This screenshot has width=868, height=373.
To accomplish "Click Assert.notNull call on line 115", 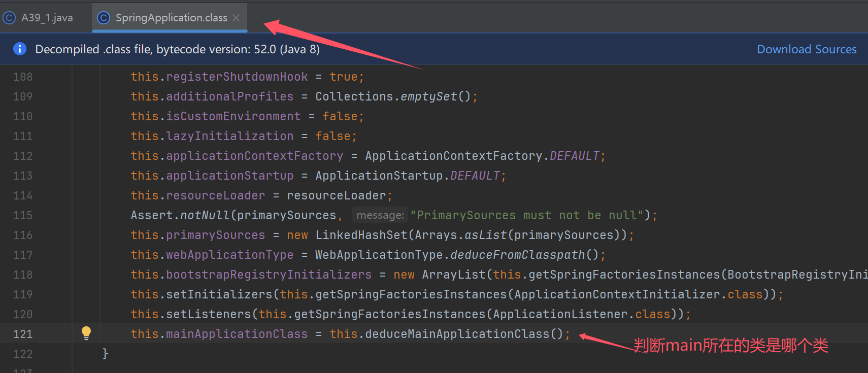I will pos(180,215).
